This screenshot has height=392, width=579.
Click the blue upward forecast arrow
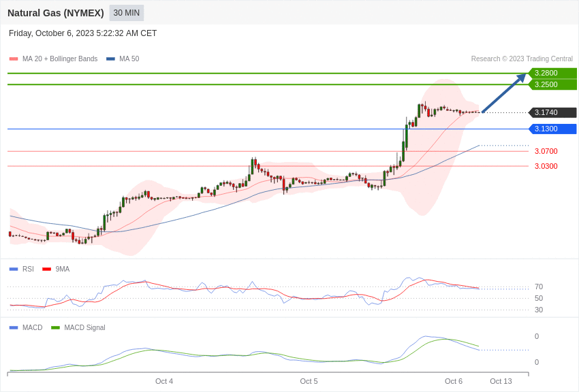coord(504,93)
